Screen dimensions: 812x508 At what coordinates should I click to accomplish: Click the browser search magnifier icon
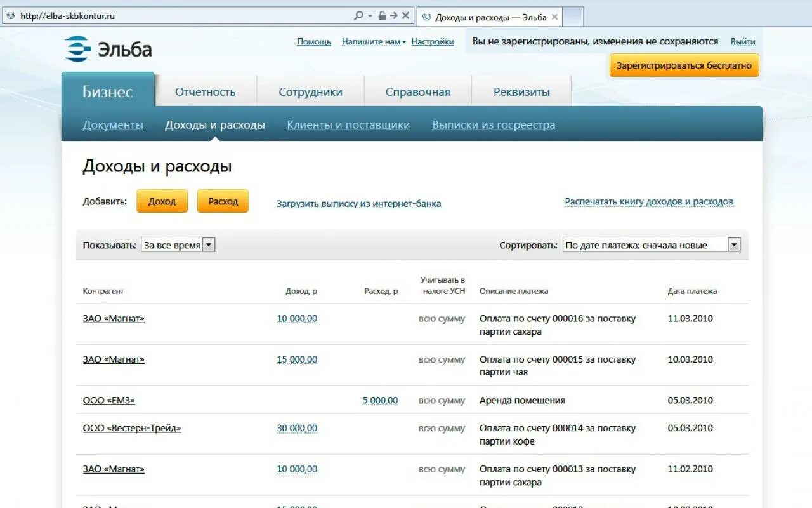(x=359, y=16)
